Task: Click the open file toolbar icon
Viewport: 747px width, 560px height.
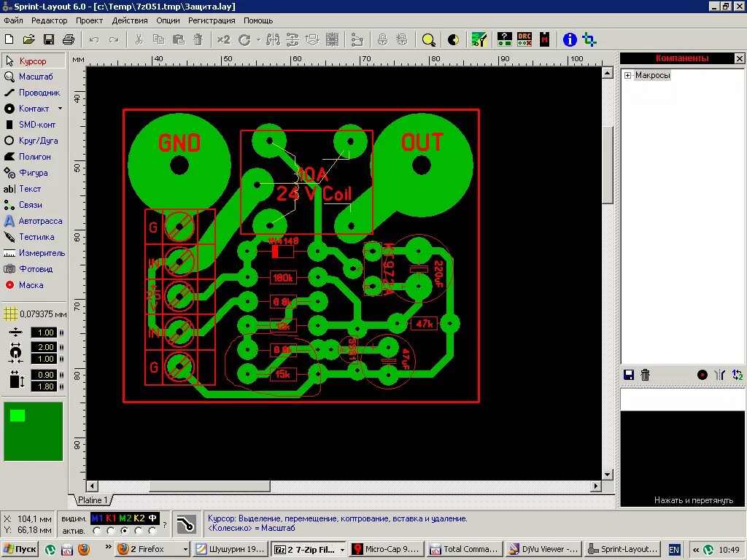Action: point(29,39)
